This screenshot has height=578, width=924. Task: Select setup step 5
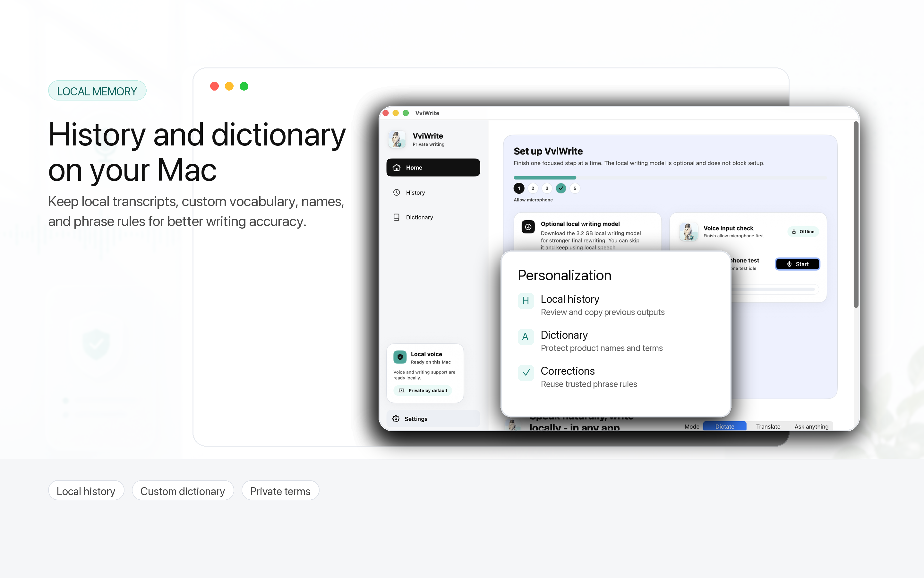pyautogui.click(x=575, y=188)
